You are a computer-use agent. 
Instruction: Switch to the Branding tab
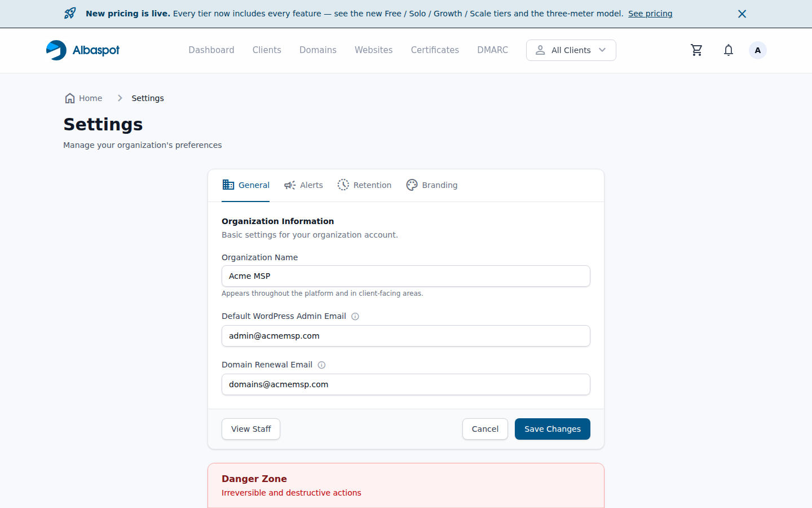(x=432, y=185)
